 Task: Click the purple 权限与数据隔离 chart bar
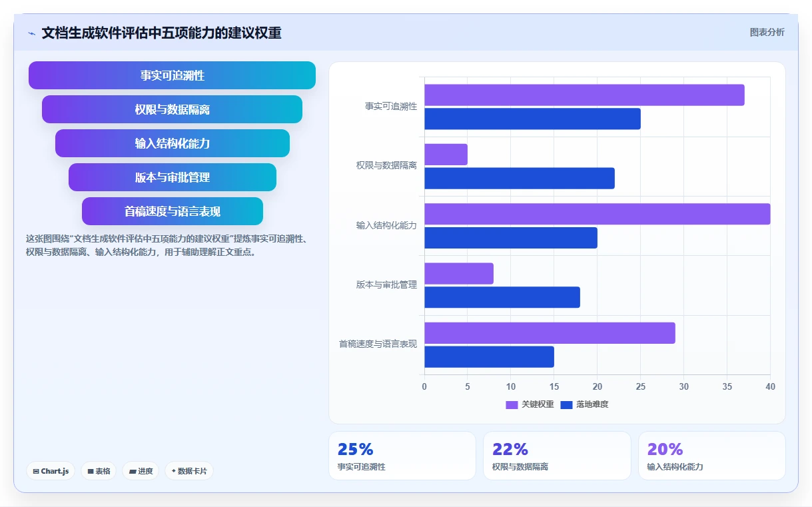tap(446, 155)
